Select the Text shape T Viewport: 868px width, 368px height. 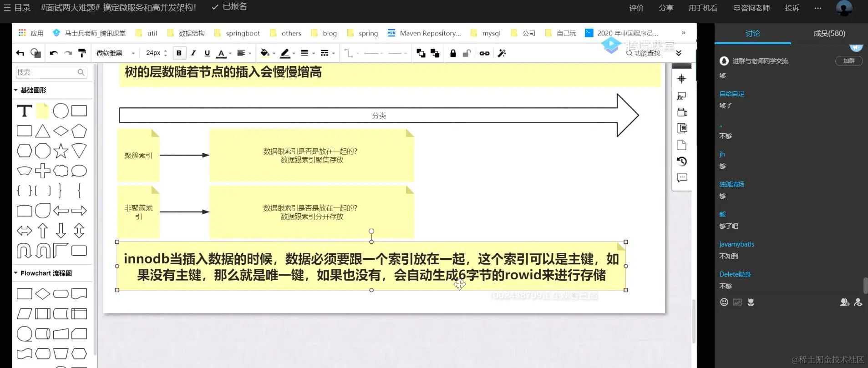pyautogui.click(x=24, y=111)
